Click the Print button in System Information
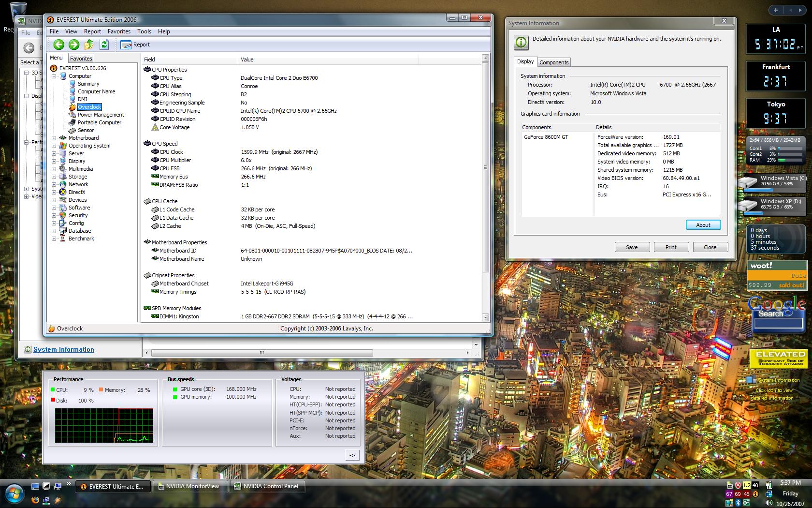 coord(671,247)
